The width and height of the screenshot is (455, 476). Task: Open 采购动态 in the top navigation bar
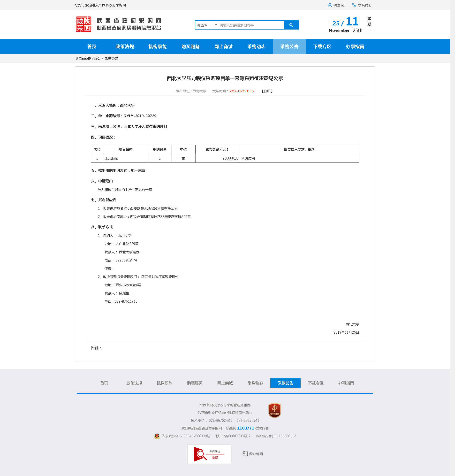[x=256, y=46]
